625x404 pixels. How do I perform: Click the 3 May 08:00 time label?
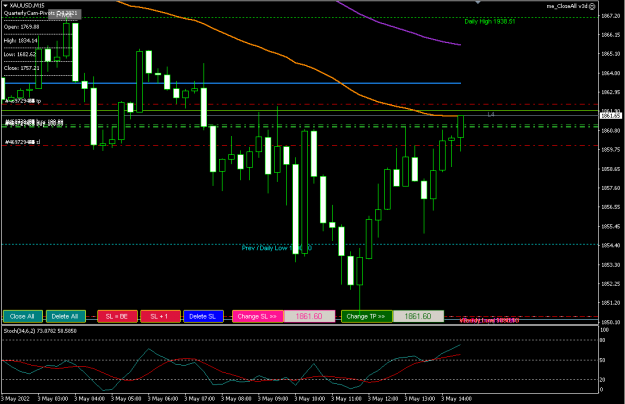tap(236, 398)
